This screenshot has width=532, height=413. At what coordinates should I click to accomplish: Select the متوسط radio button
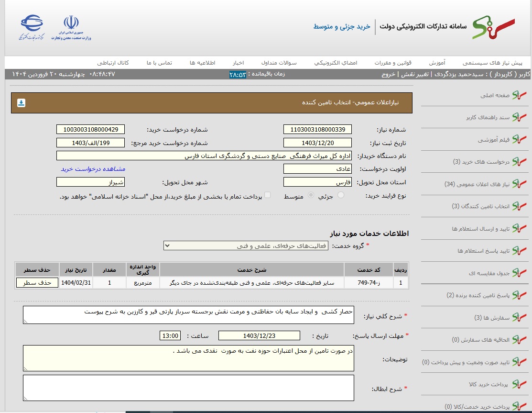coord(311,195)
